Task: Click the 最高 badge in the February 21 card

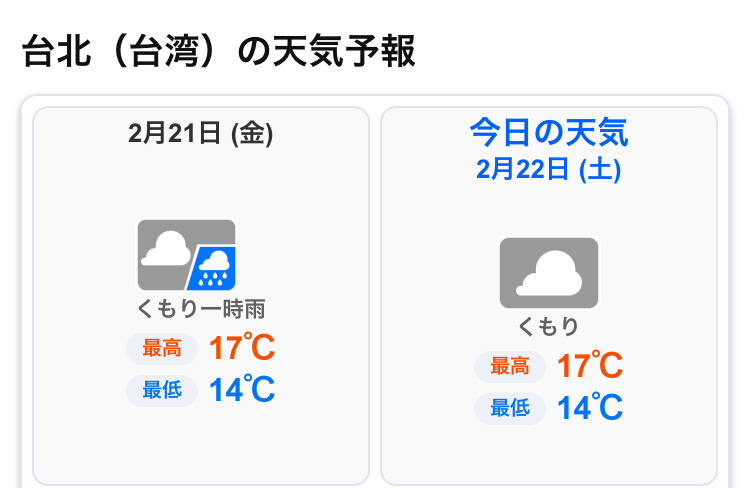Action: pos(162,348)
